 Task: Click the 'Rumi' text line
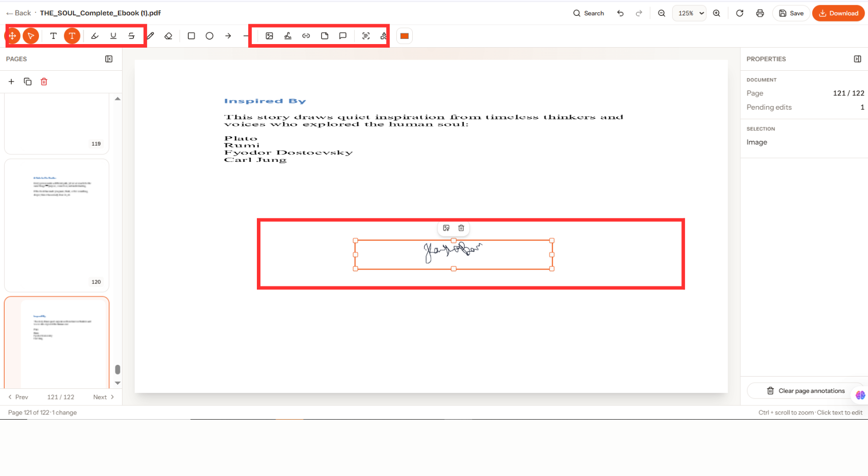(x=242, y=146)
